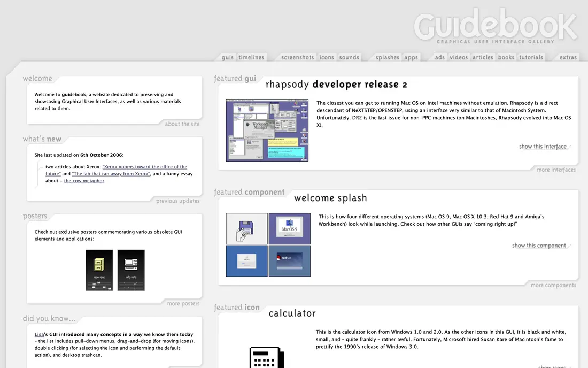Screen dimensions: 588x368
Task: Open the file cabinet poster thumbnail
Action: pos(99,270)
